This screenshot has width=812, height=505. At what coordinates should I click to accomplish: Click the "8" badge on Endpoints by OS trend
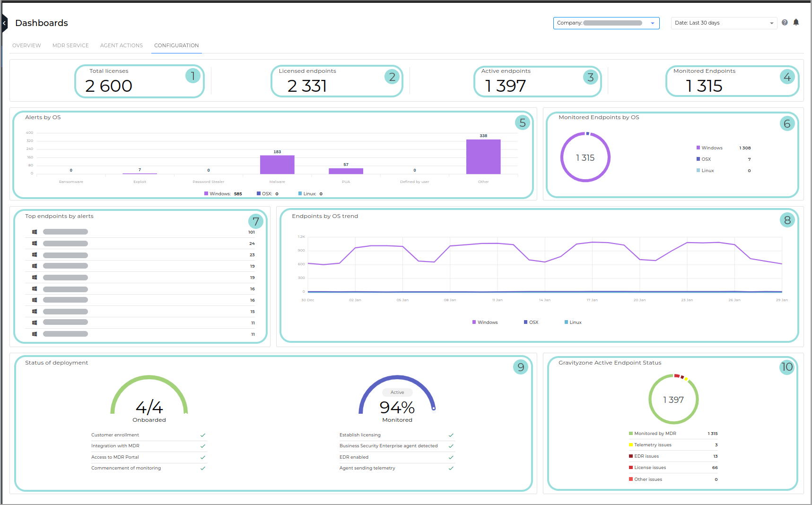(x=787, y=220)
